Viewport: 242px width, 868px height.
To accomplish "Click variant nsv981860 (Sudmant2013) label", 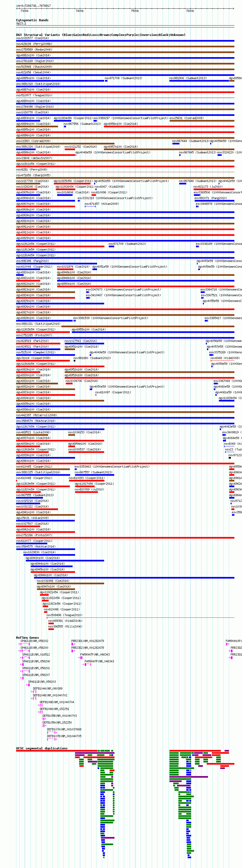I will 92,358.
